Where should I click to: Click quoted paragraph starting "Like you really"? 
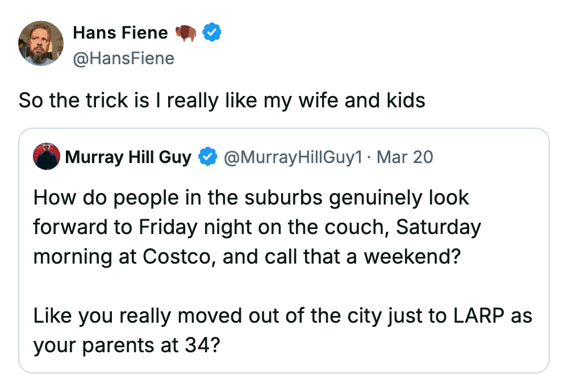coord(282,330)
